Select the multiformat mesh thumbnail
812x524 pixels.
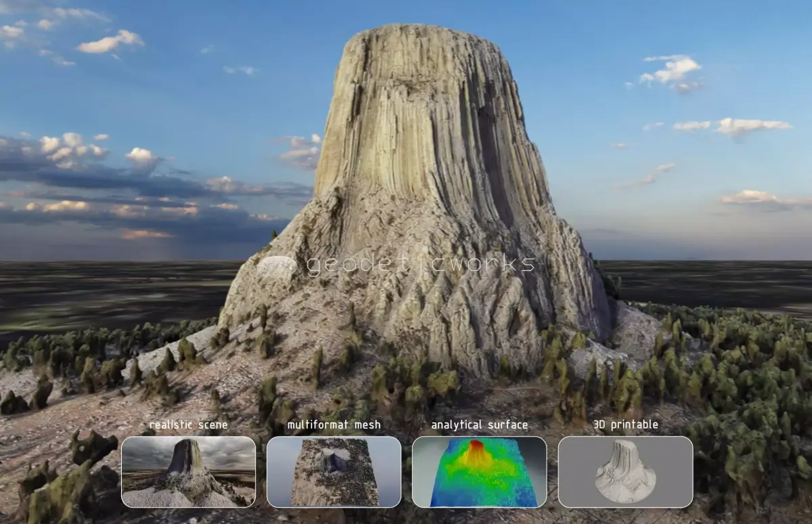point(334,472)
